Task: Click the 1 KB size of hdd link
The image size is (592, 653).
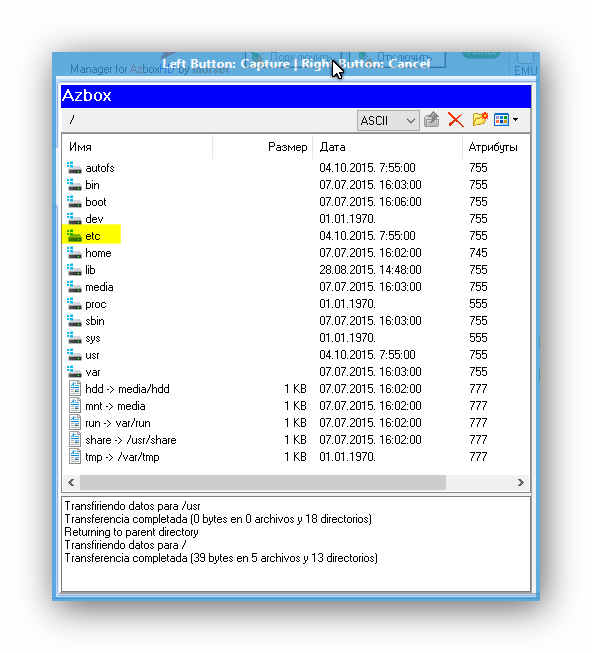Action: (296, 389)
